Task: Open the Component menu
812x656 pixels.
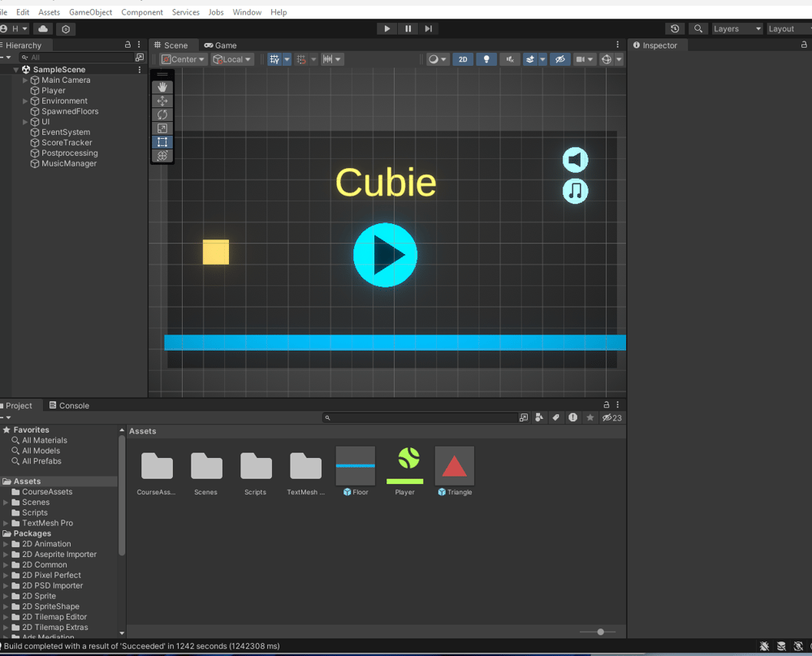Action: 142,12
